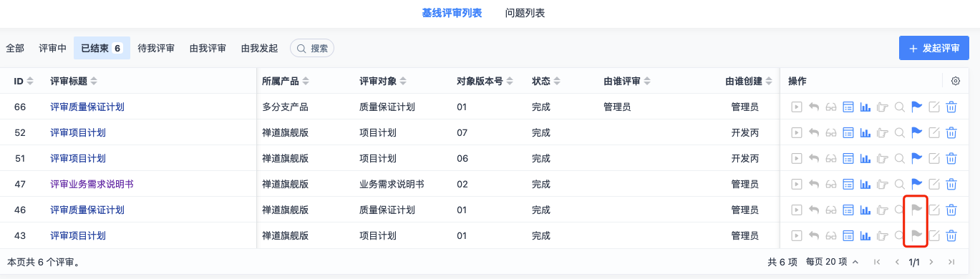Sort by 对象版本号 column header

[x=485, y=82]
